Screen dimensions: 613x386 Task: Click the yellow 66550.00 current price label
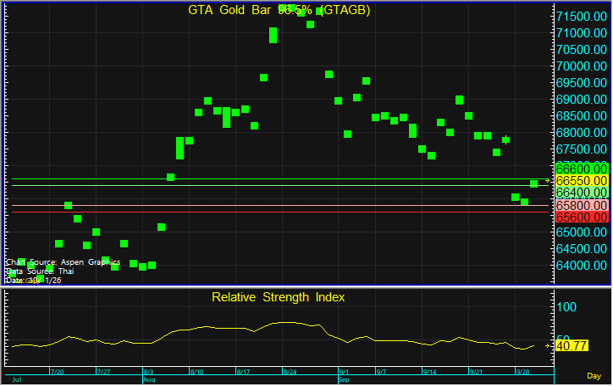(581, 181)
